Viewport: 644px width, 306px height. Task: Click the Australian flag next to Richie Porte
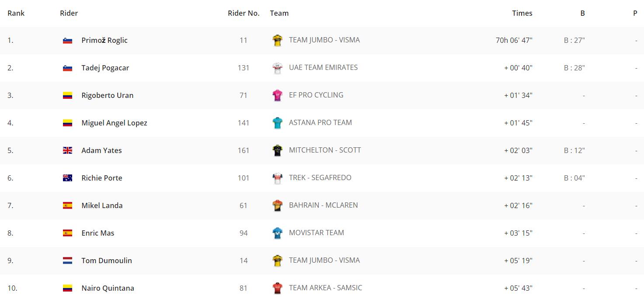[x=67, y=178]
